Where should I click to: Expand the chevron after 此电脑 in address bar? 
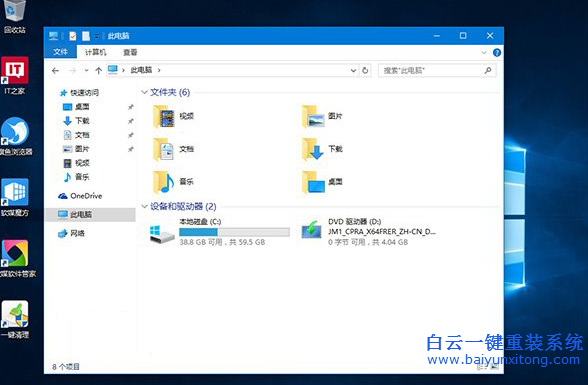pyautogui.click(x=159, y=70)
